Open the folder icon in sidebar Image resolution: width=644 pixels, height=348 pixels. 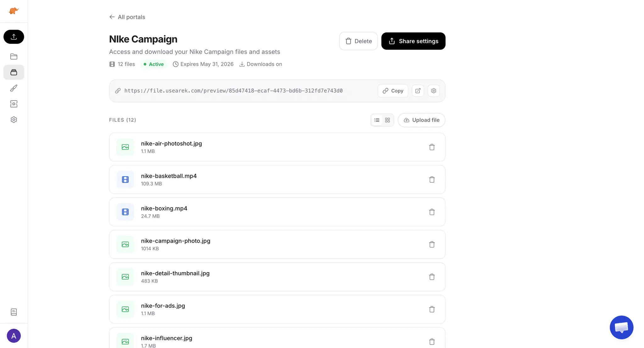pyautogui.click(x=14, y=57)
